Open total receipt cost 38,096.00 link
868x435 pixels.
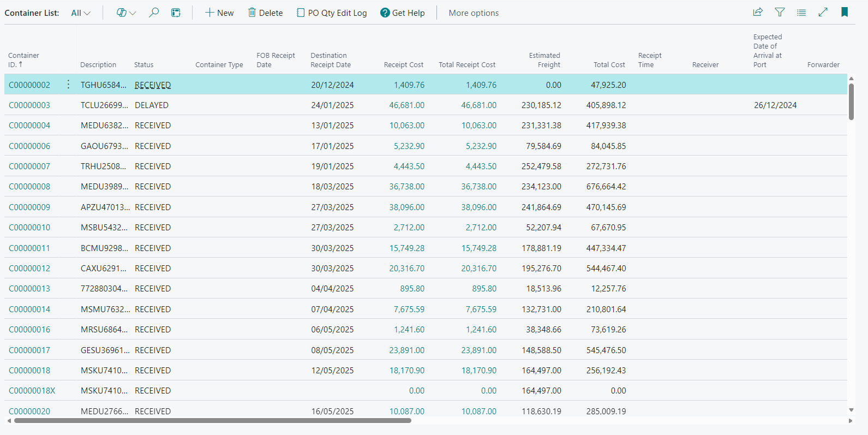[x=478, y=207]
